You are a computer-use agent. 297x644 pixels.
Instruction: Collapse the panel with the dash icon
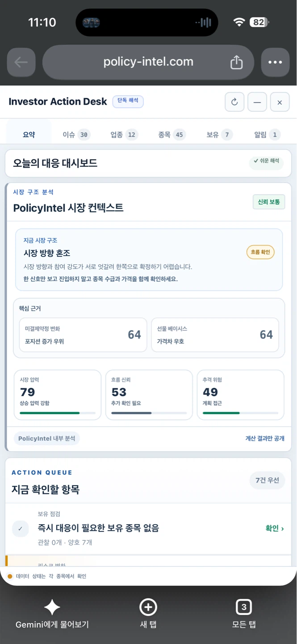[257, 102]
